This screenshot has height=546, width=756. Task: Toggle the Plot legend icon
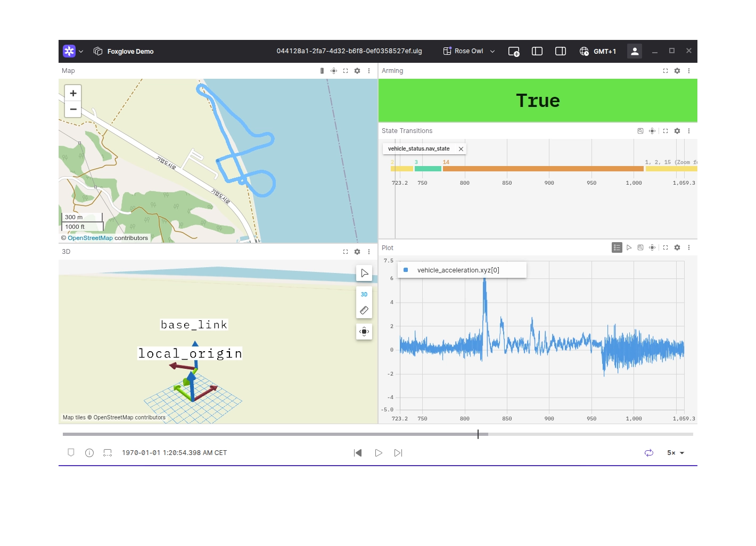coord(617,247)
